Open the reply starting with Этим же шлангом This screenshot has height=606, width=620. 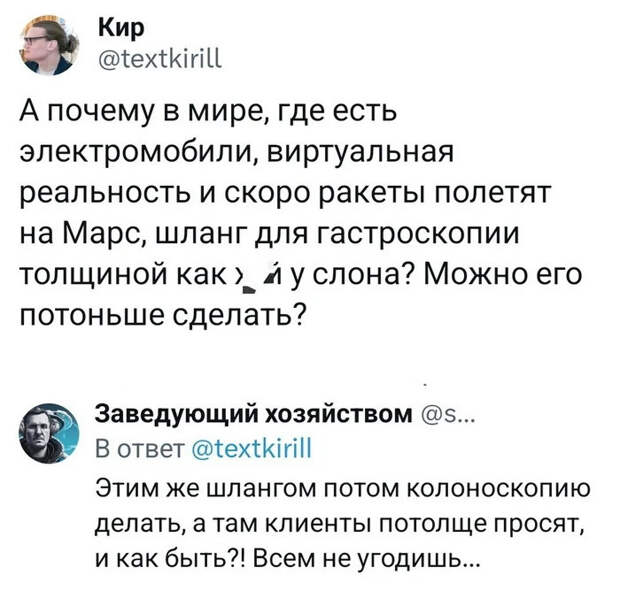(x=343, y=524)
